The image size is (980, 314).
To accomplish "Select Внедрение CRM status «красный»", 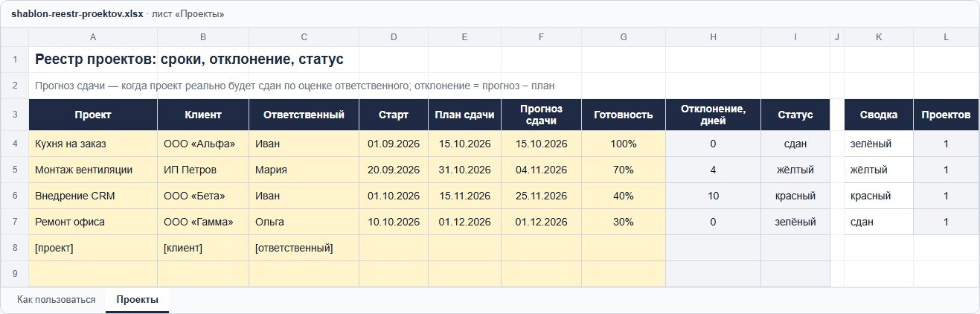I will click(795, 196).
